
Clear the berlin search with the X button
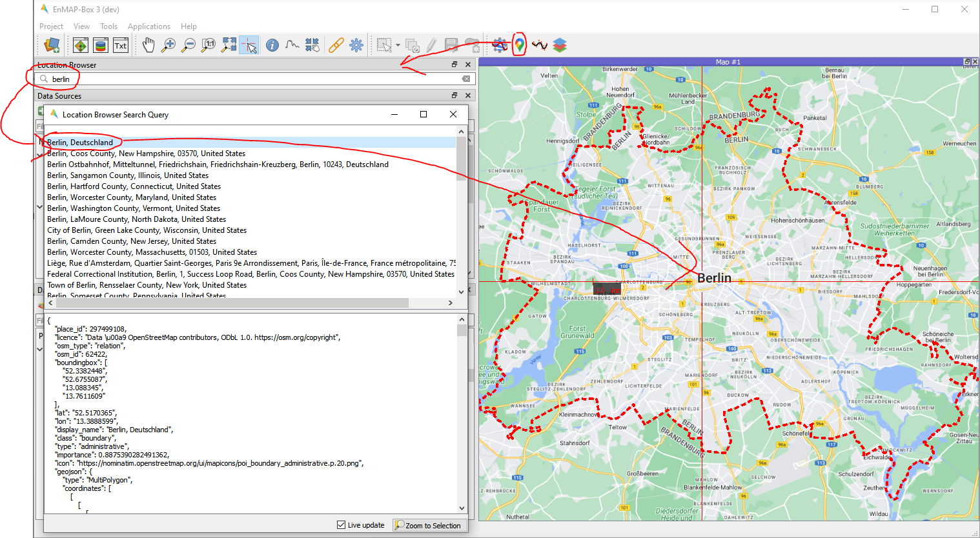tap(468, 77)
